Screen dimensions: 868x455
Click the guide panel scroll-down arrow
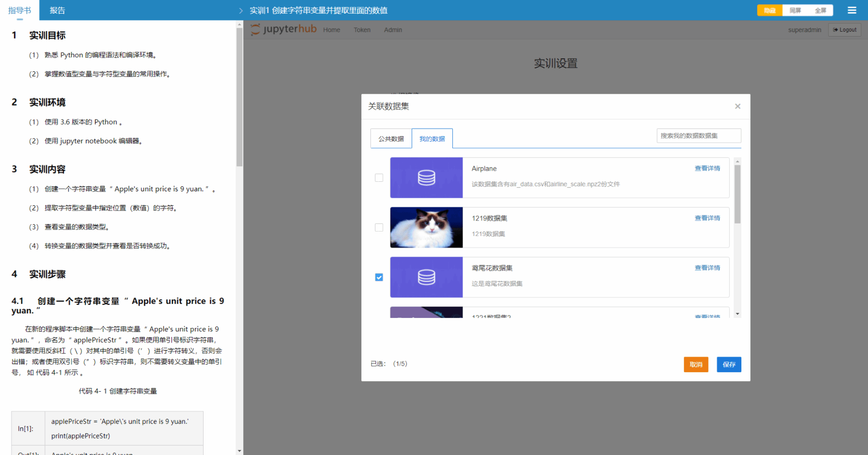click(x=239, y=450)
